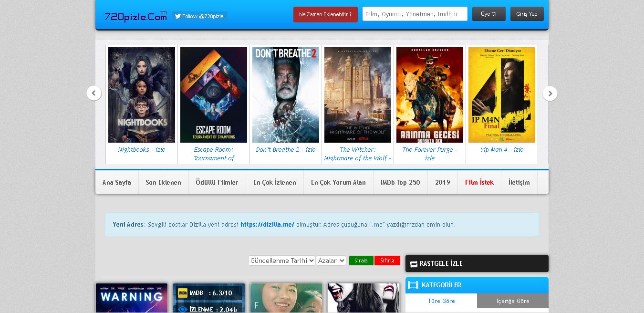Click the Nightbooks poster
The height and width of the screenshot is (313, 644).
point(142,95)
